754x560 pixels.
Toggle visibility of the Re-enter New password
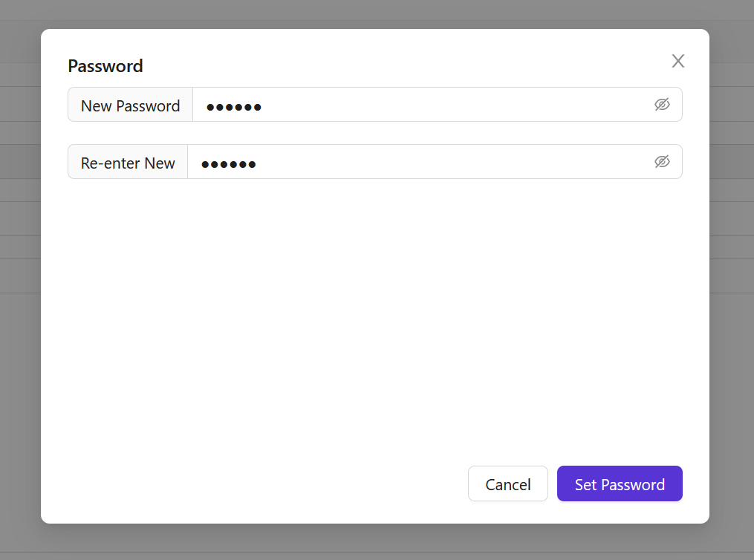662,161
